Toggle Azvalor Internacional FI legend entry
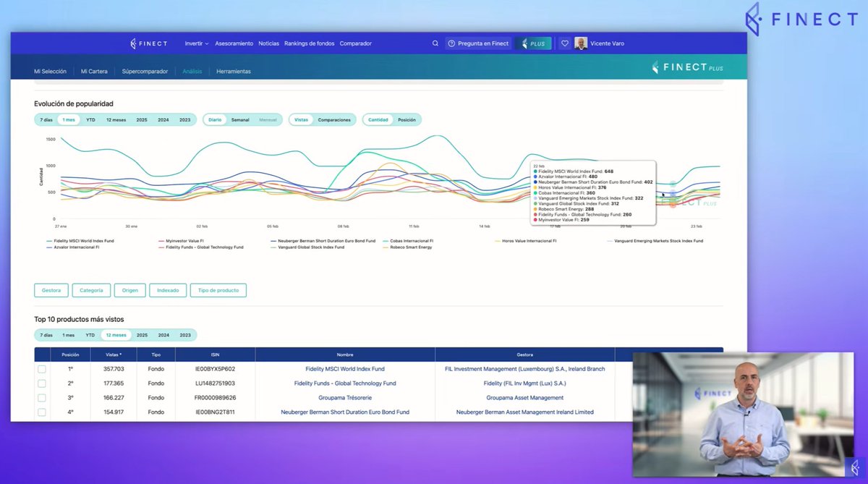 (72, 247)
